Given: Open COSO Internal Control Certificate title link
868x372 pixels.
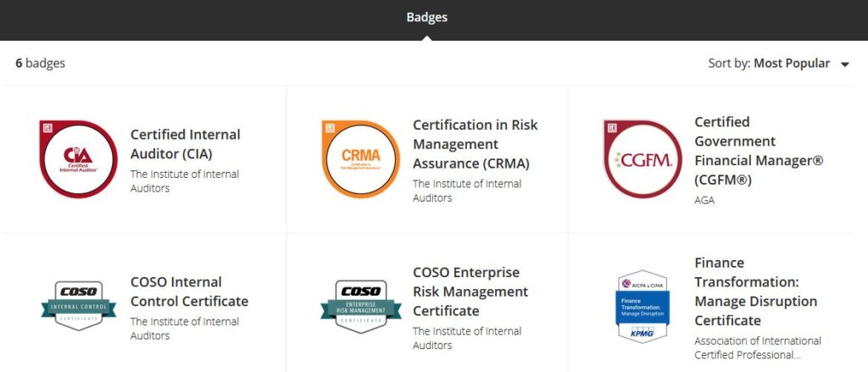Looking at the screenshot, I should coord(189,291).
